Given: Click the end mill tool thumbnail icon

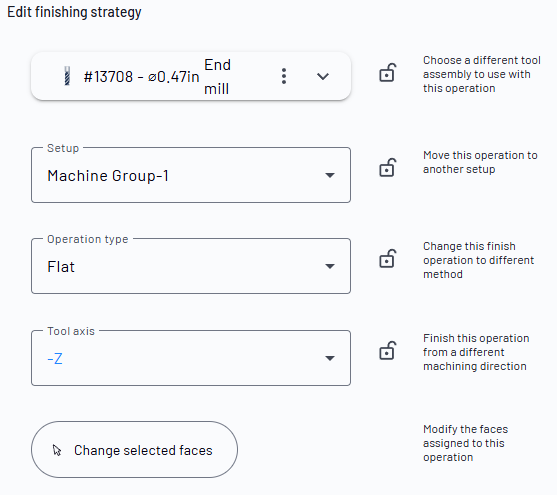Looking at the screenshot, I should tap(67, 76).
